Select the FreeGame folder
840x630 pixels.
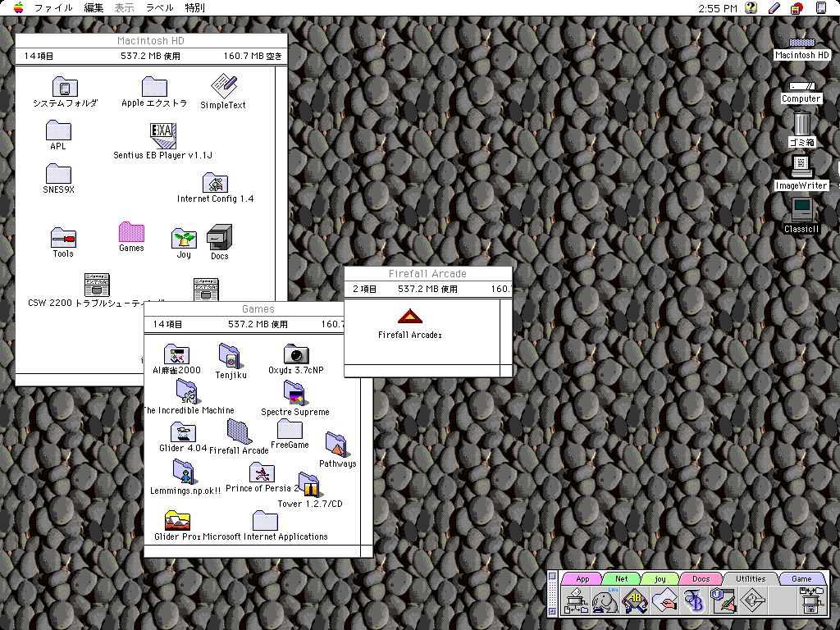click(290, 429)
